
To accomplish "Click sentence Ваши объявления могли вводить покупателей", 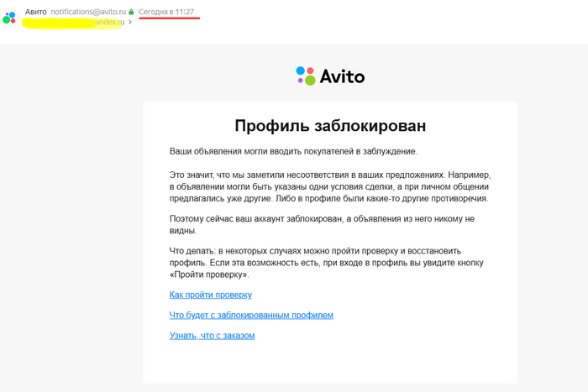I will 293,151.
